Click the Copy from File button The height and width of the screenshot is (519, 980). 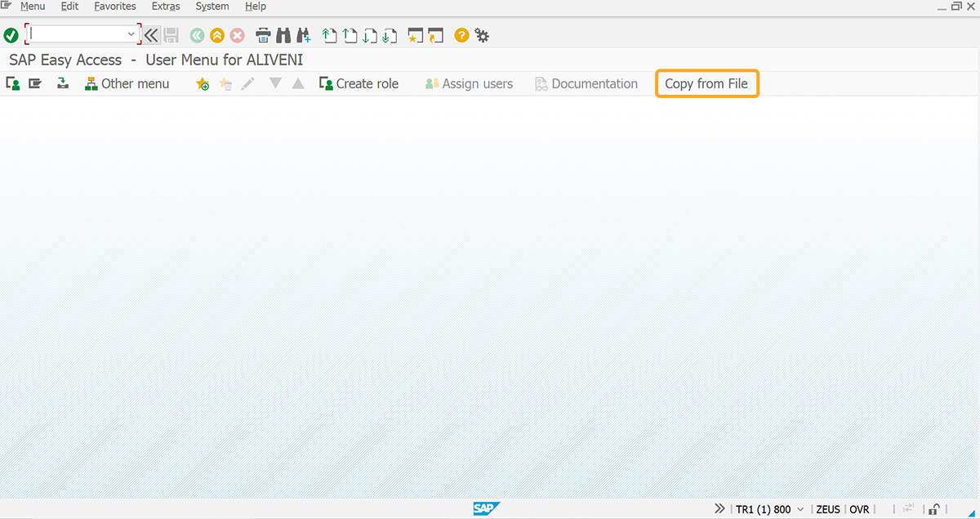tap(707, 83)
